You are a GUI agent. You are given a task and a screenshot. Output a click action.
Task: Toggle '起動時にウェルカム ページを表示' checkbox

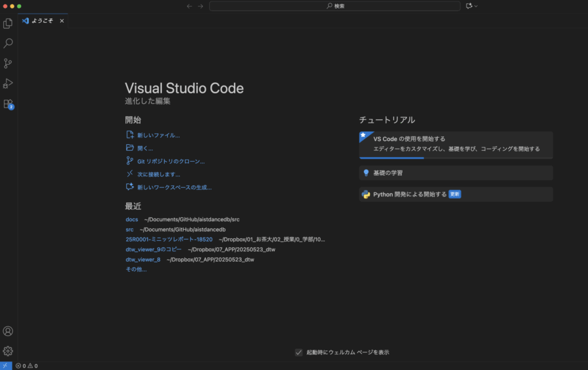tap(299, 352)
